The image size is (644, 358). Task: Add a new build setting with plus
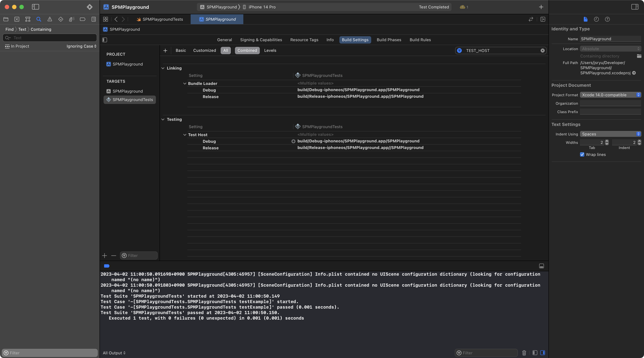(165, 51)
